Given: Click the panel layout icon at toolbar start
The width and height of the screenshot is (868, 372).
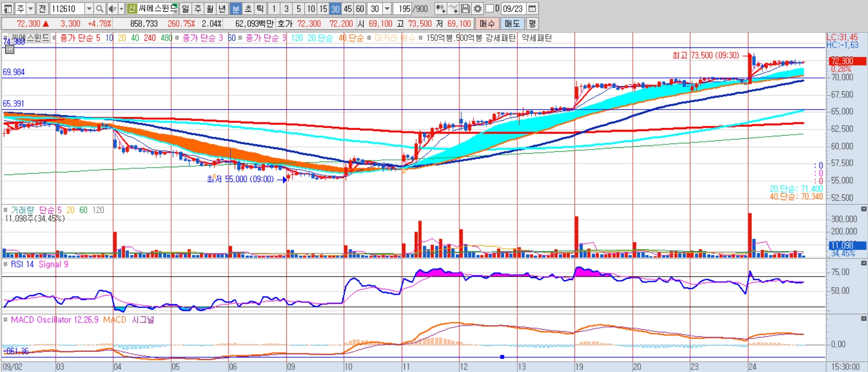Looking at the screenshot, I should pyautogui.click(x=8, y=9).
